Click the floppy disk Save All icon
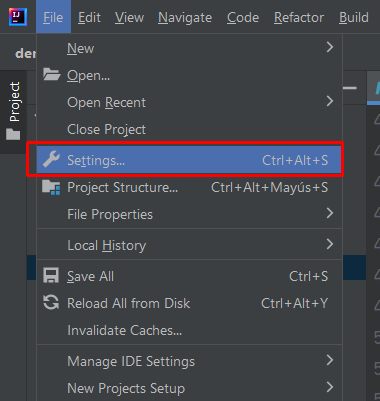 tap(51, 276)
